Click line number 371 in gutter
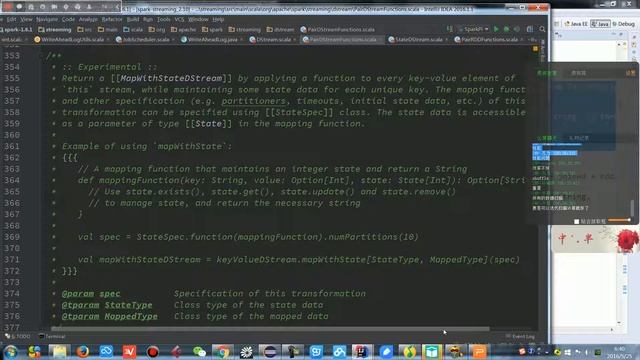This screenshot has height=360, width=640. pos(11,260)
